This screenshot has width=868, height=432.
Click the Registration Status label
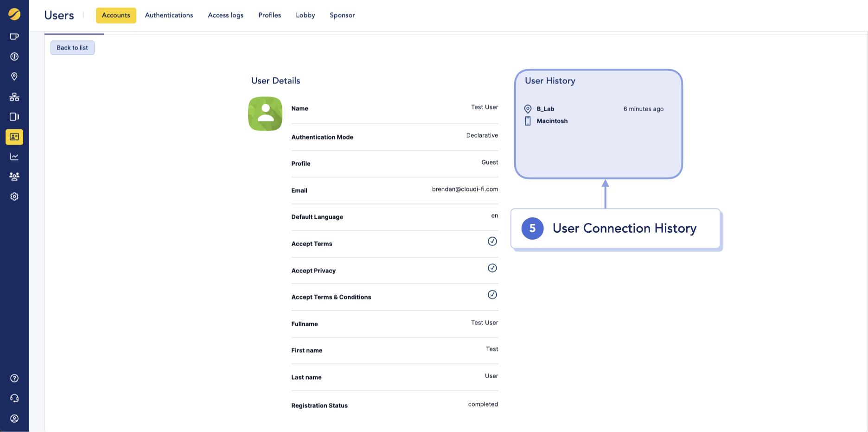[x=319, y=406]
